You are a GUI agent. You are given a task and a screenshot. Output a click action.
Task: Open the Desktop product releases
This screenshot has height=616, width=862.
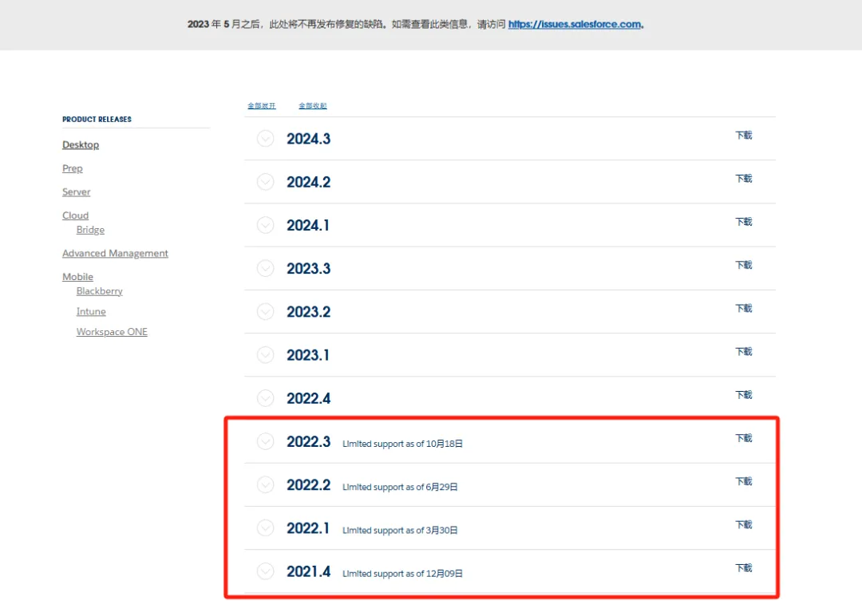(81, 145)
